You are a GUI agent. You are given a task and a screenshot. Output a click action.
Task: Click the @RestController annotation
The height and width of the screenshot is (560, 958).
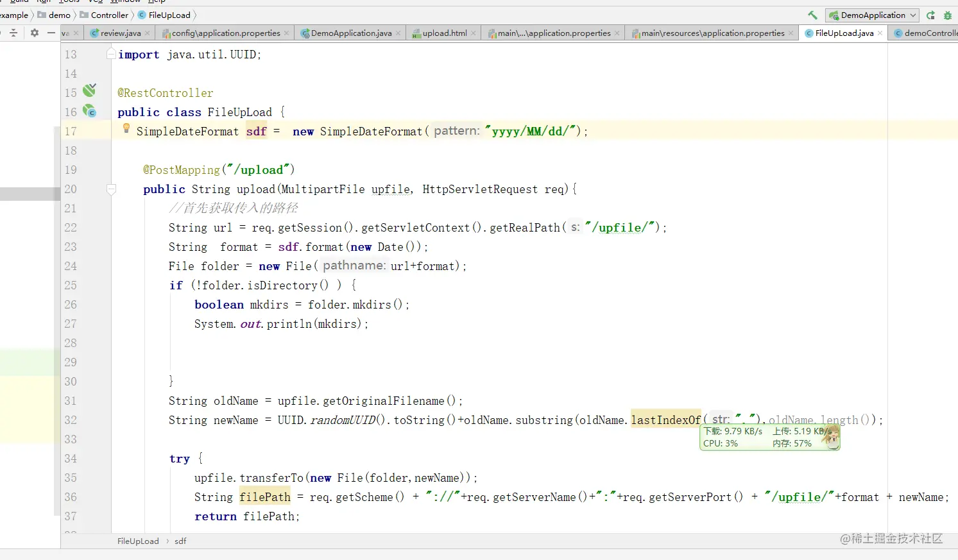[x=166, y=93]
